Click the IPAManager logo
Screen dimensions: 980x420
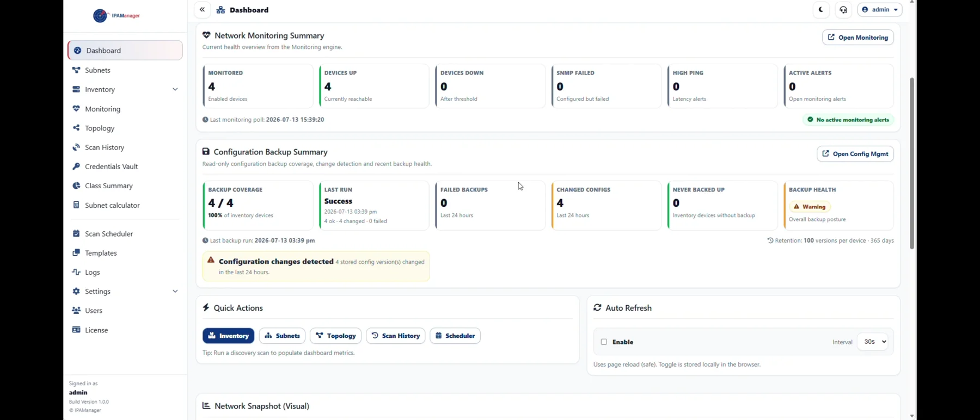click(x=117, y=16)
